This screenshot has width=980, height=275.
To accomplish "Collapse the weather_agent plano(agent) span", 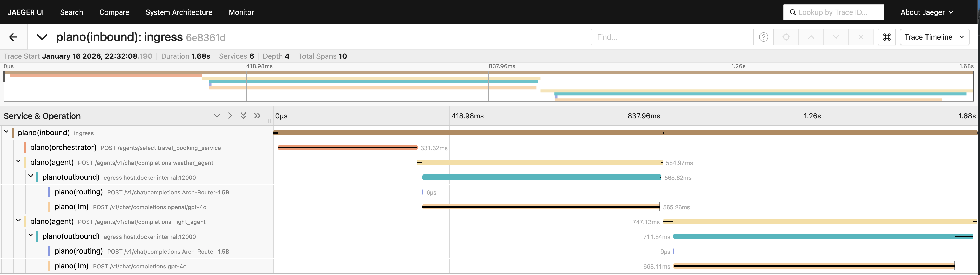I will coord(18,161).
